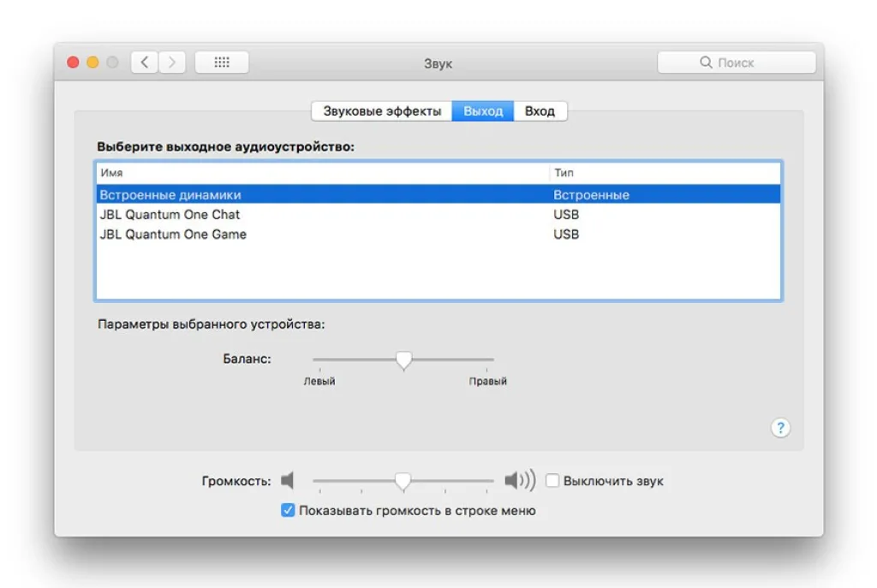Click the Правый balance label

pos(487,381)
